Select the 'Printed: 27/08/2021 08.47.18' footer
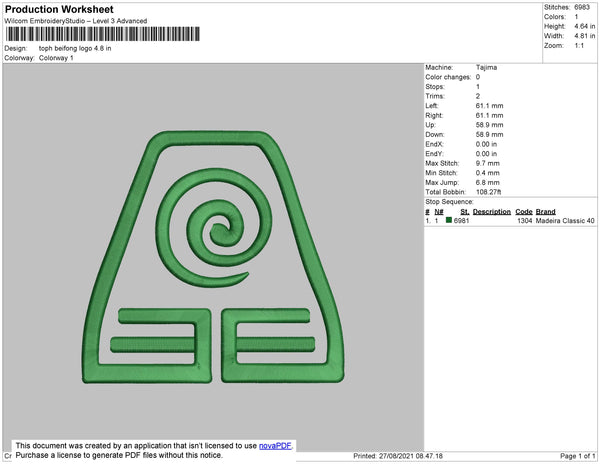600x464 pixels. 398,456
